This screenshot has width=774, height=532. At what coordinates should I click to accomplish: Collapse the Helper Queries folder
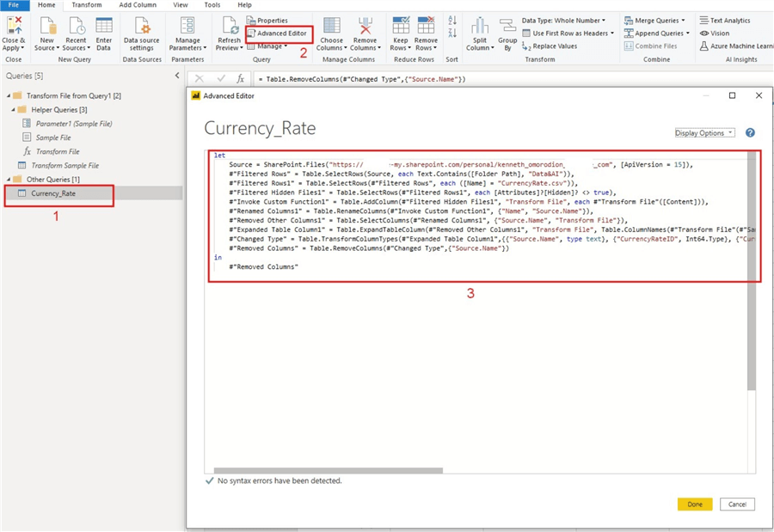(x=13, y=109)
